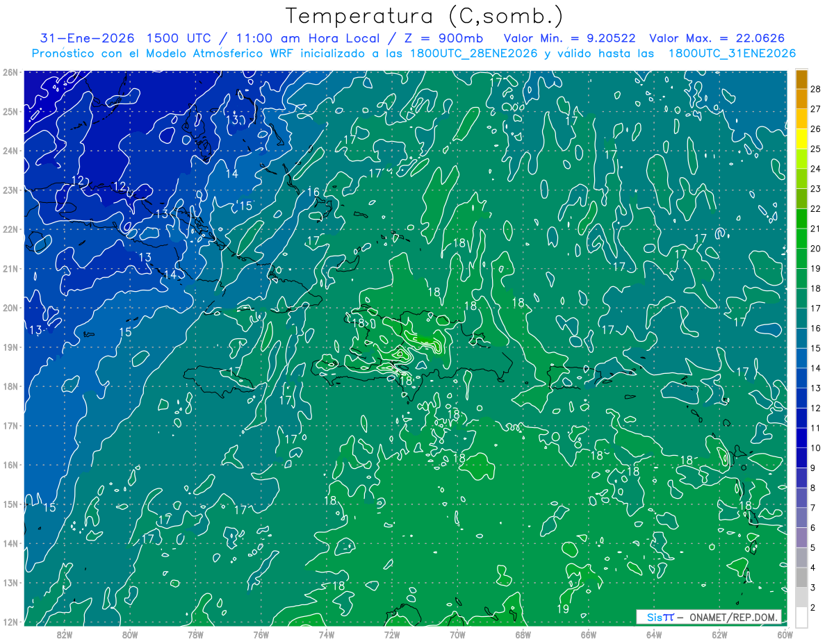The image size is (834, 644).
Task: Pick the green swatch between legend 21 and 22
Action: pyautogui.click(x=801, y=219)
